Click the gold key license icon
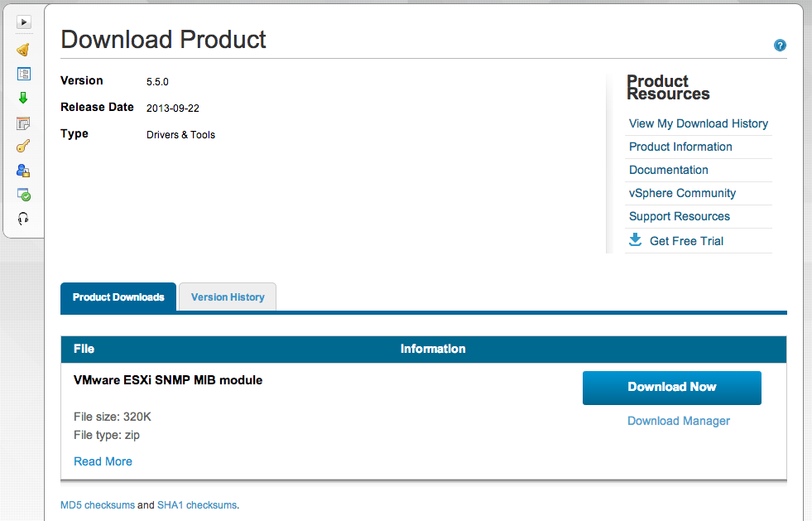This screenshot has height=521, width=812. pos(23,146)
